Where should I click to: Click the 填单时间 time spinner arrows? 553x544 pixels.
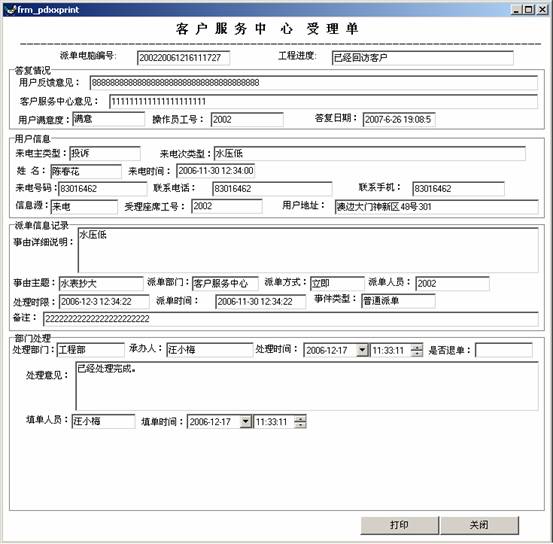[300, 421]
